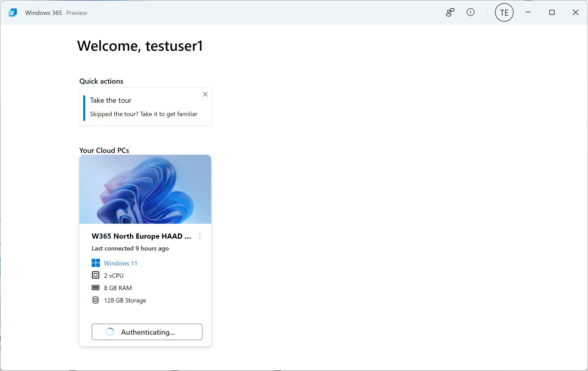Dismiss the Take the tour card

pos(205,94)
